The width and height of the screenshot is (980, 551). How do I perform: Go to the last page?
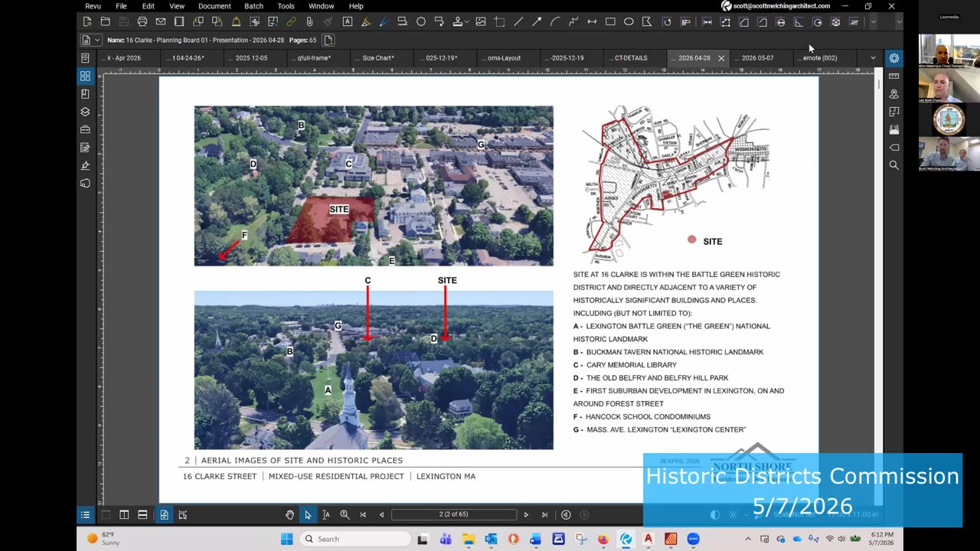pos(544,515)
